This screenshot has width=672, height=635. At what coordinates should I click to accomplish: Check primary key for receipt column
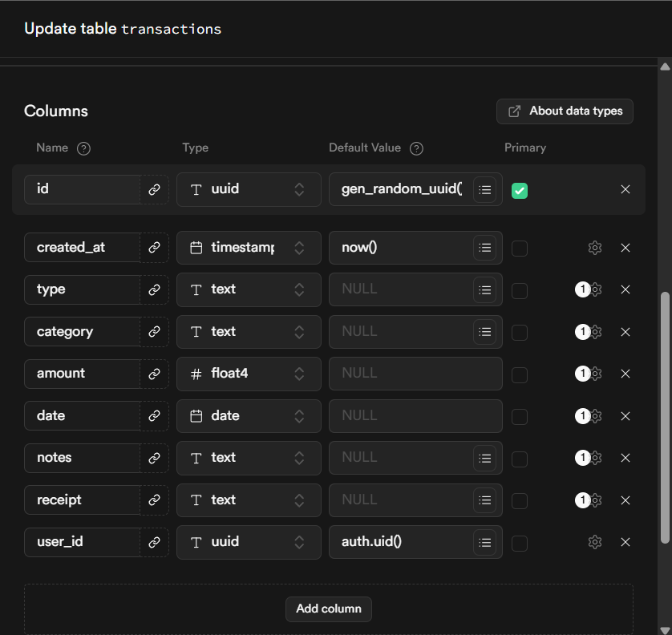(x=520, y=501)
